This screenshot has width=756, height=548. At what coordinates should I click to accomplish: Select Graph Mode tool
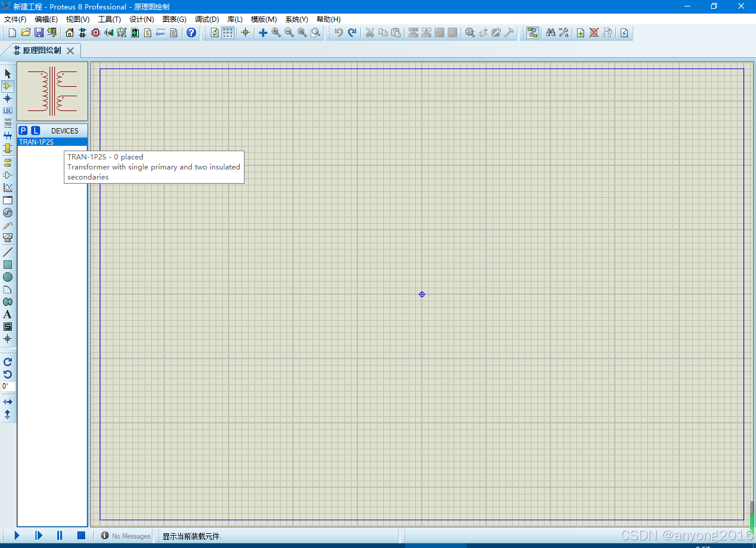click(8, 188)
